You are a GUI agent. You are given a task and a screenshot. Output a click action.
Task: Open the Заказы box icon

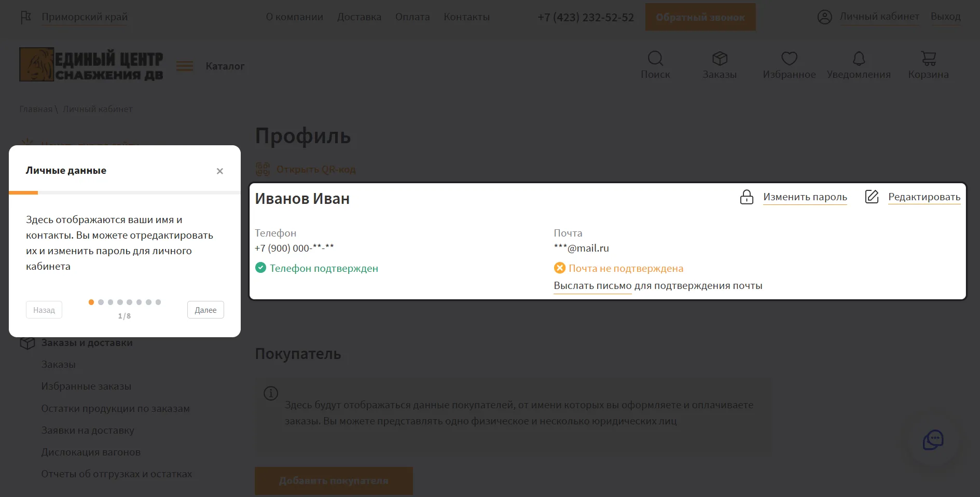720,59
